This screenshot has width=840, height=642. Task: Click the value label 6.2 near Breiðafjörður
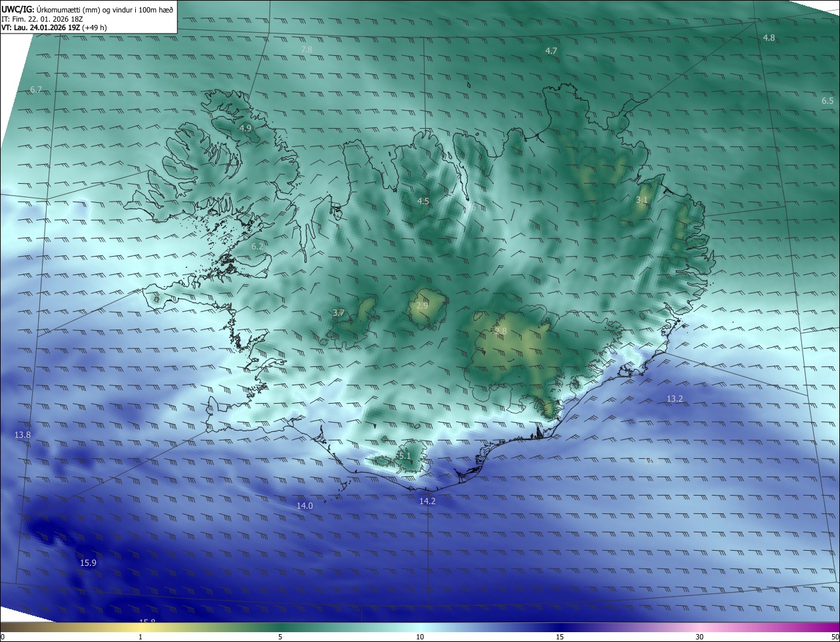257,246
